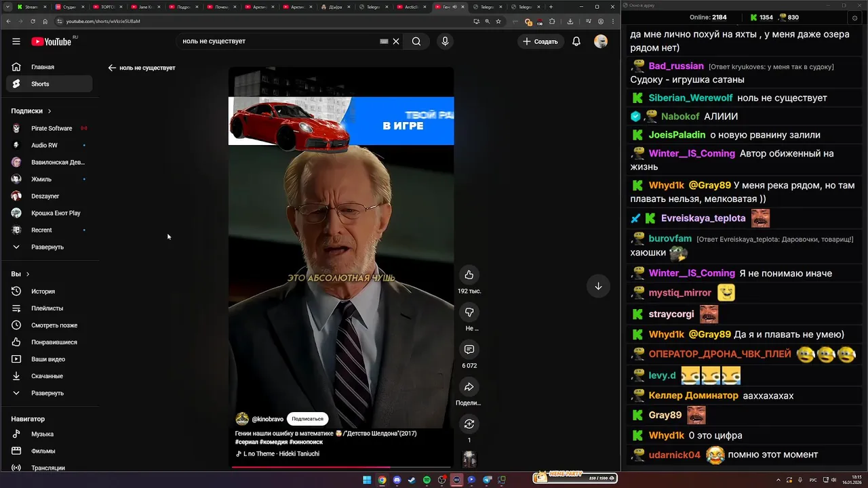Start voice search with the microphone
The image size is (868, 488).
[445, 41]
